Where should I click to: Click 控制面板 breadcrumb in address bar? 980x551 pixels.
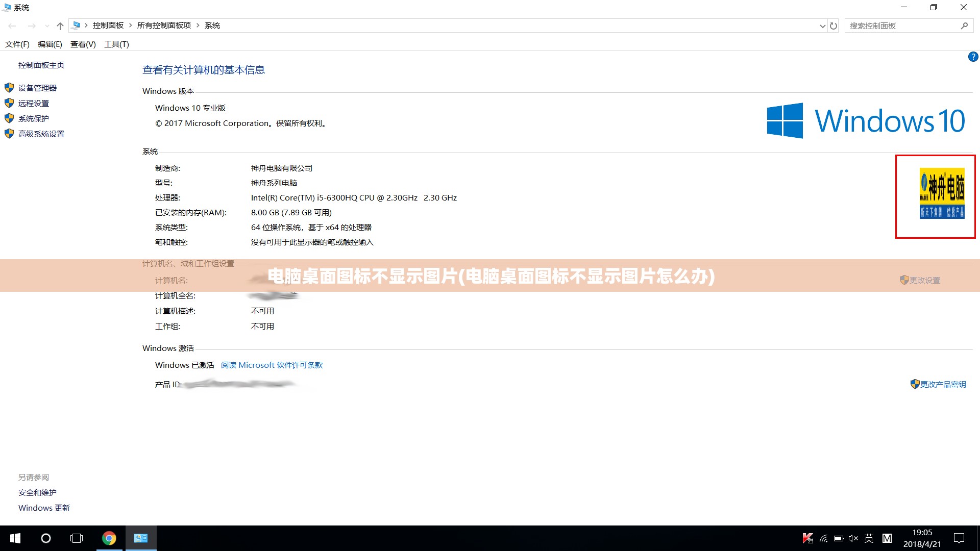[x=108, y=26]
